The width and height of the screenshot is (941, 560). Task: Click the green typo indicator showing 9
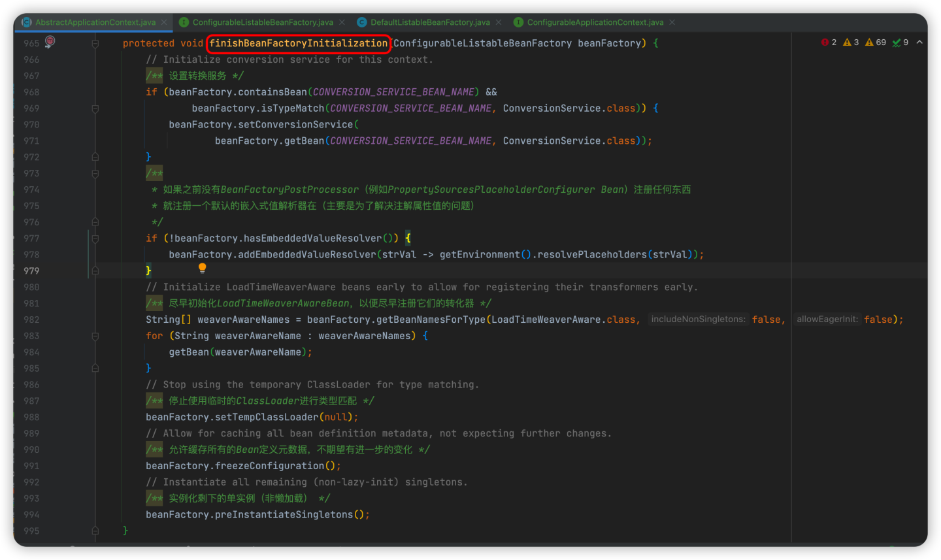coord(900,42)
